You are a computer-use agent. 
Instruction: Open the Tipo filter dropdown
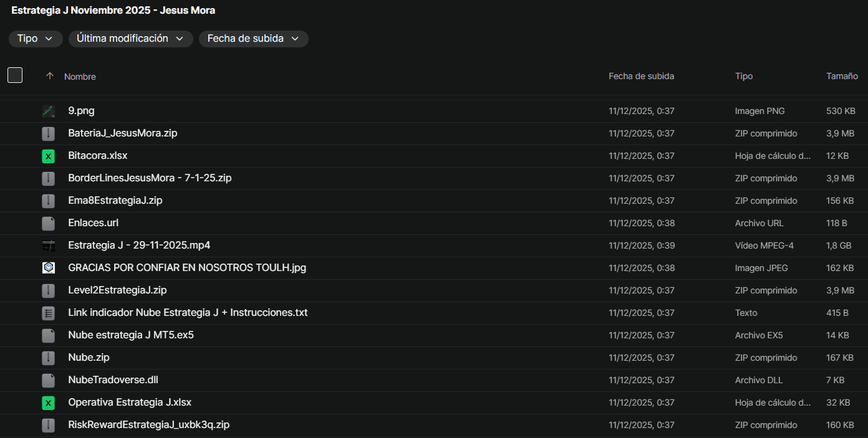[x=36, y=39]
